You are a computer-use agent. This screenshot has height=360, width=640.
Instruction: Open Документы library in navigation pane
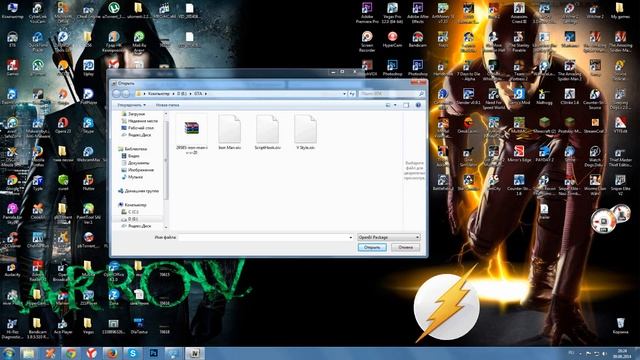click(135, 163)
